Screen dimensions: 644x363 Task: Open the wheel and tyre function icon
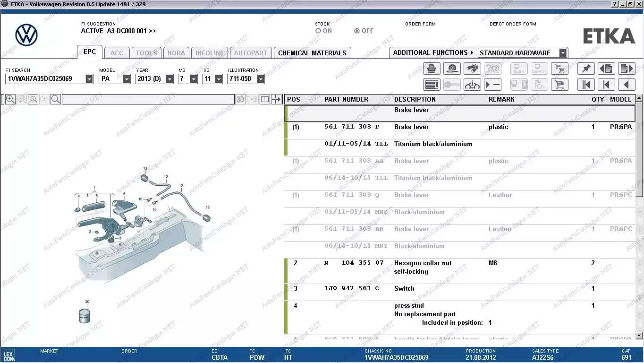pyautogui.click(x=452, y=69)
